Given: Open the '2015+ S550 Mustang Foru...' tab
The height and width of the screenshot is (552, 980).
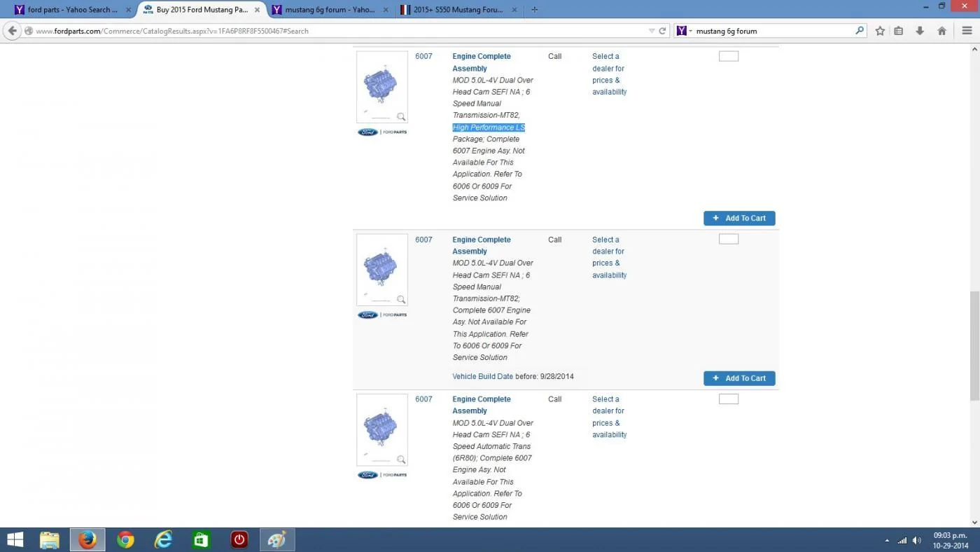Looking at the screenshot, I should coord(458,10).
